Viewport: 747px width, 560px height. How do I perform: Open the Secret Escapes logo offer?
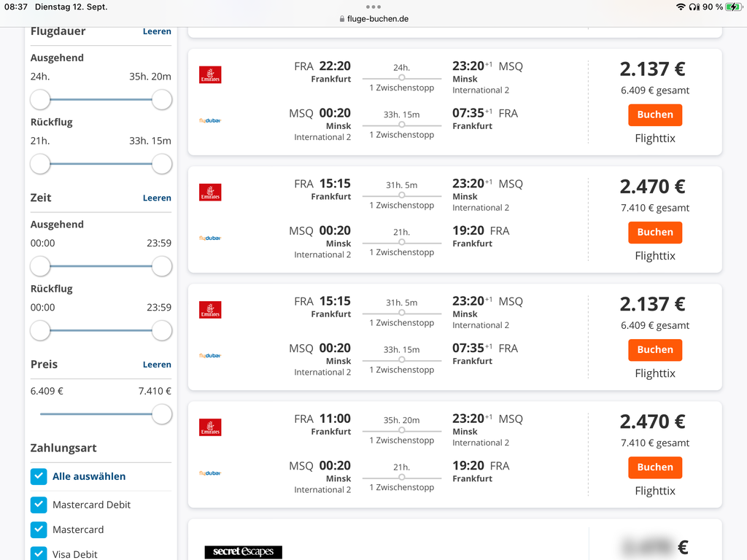243,552
